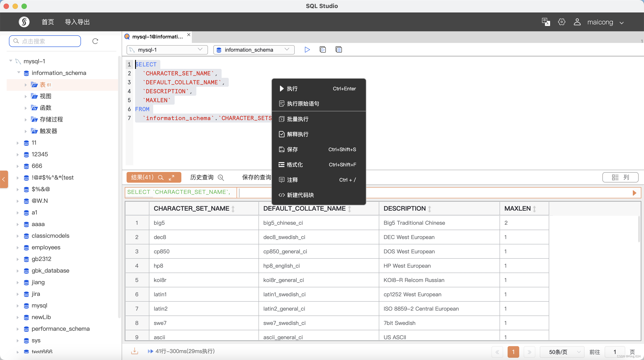The height and width of the screenshot is (360, 644).
Task: Click the blue run query play icon
Action: tap(307, 49)
